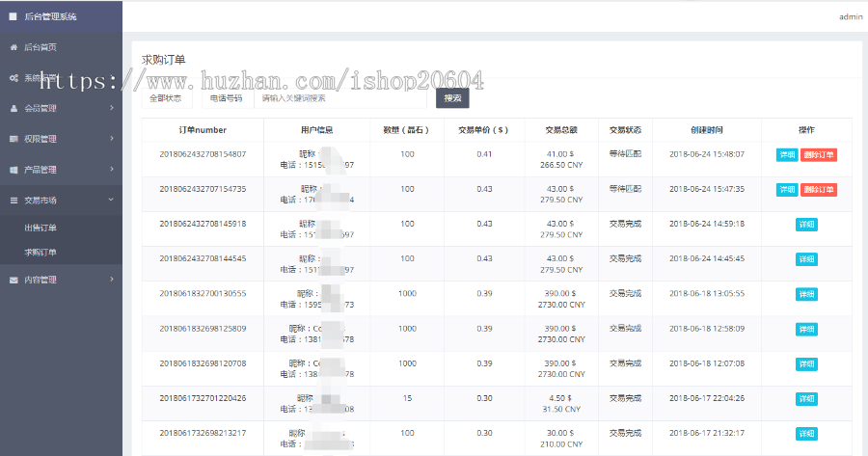
Task: Select order number 2018062432708154807
Action: click(x=203, y=154)
